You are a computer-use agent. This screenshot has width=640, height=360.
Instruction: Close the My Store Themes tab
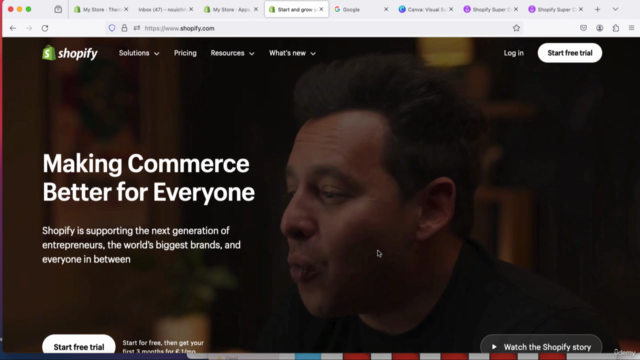coord(126,9)
